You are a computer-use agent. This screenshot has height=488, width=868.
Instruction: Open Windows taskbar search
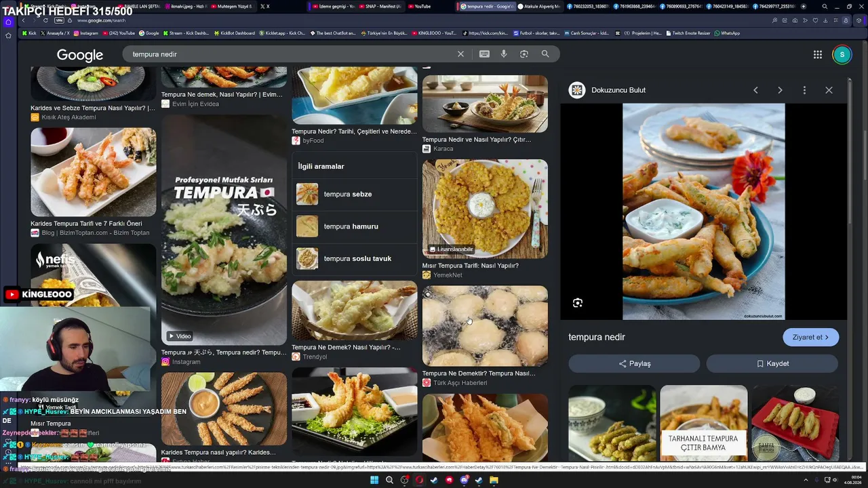pyautogui.click(x=389, y=481)
